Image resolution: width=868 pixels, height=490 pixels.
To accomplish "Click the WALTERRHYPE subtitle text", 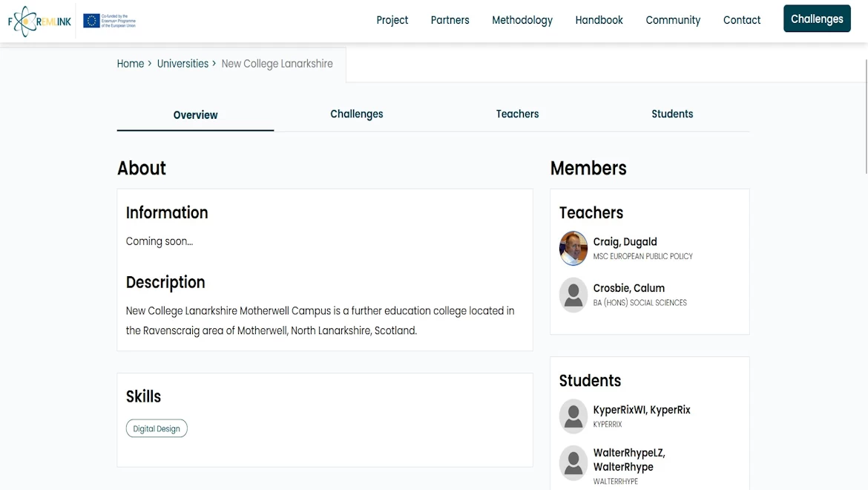I will tap(615, 482).
